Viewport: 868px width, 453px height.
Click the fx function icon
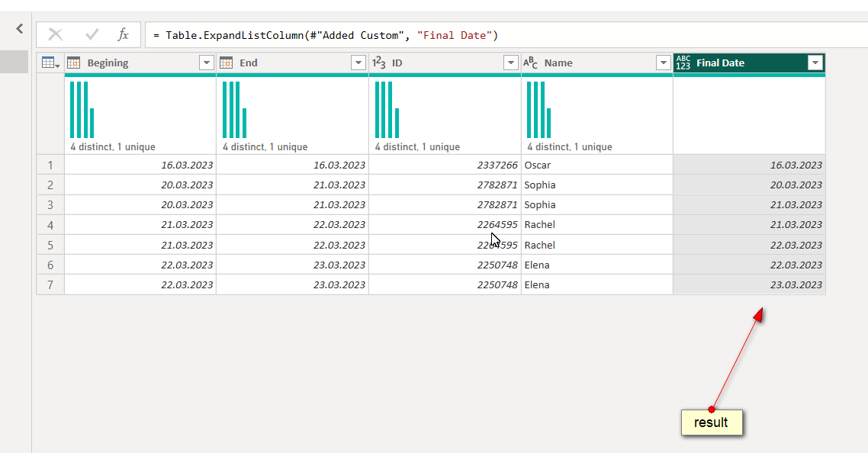coord(123,35)
